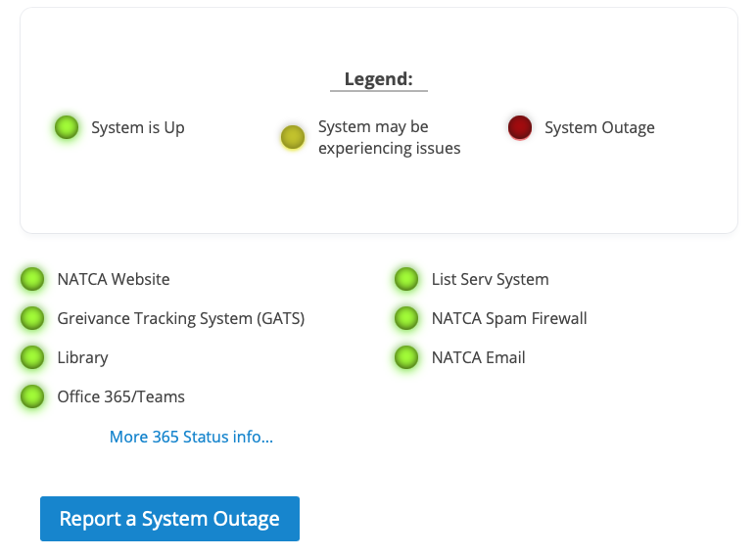756x557 pixels.
Task: Click the Greivance Tracking System (GATS) text
Action: click(180, 318)
